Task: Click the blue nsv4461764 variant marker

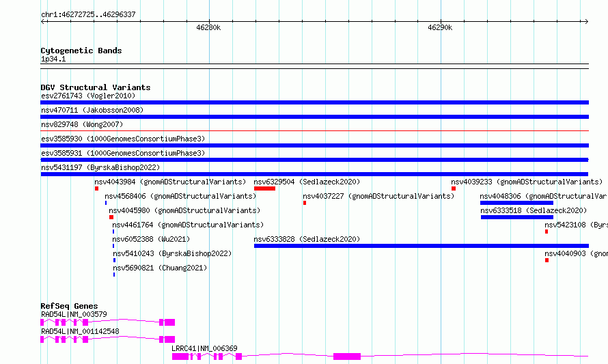Action: (113, 232)
